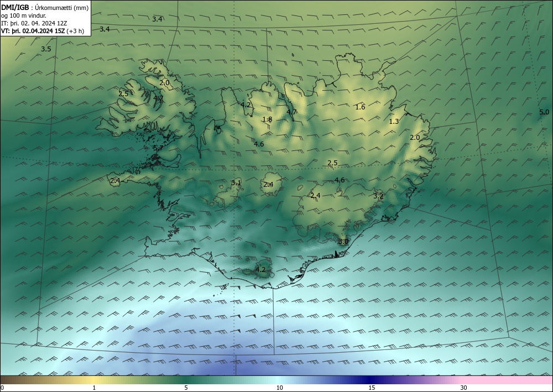Click the color scale tick label 0
553x392 pixels.
[2, 388]
